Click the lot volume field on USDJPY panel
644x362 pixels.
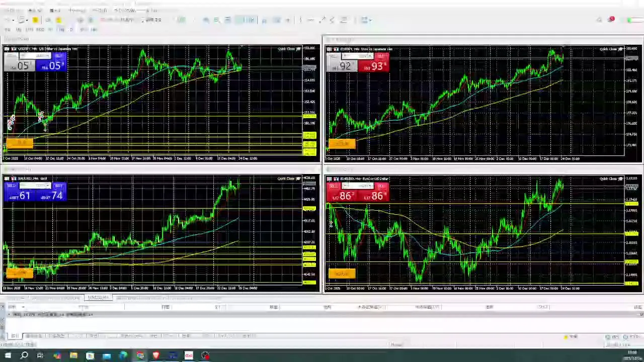(x=35, y=55)
